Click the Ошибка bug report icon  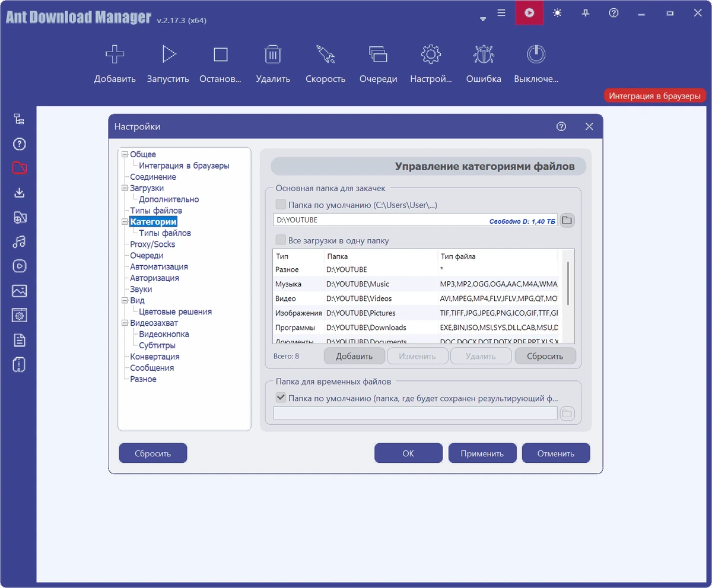pyautogui.click(x=484, y=55)
